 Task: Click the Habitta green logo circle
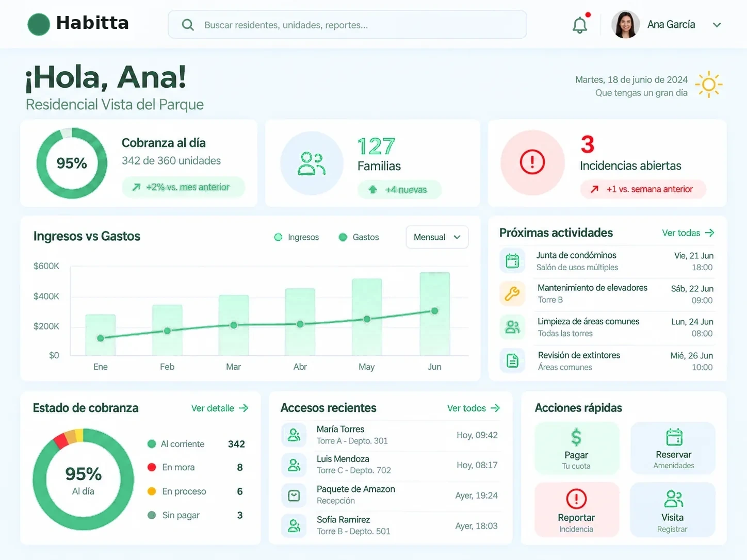click(39, 24)
